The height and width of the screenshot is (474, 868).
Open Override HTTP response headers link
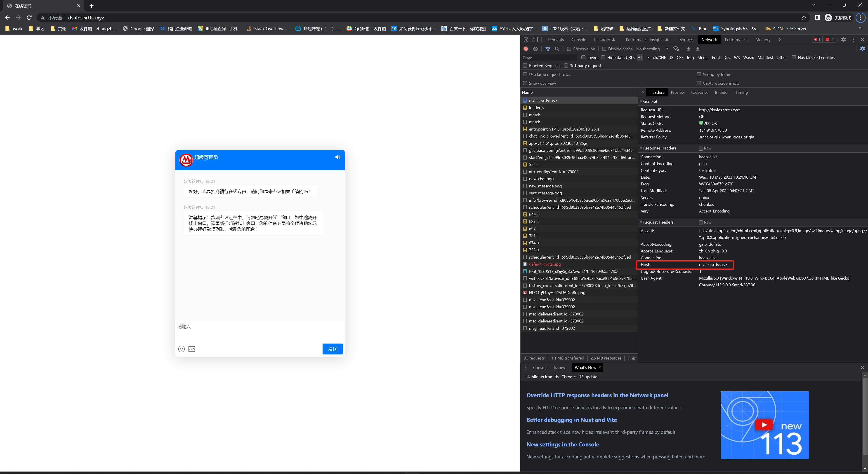(x=597, y=395)
